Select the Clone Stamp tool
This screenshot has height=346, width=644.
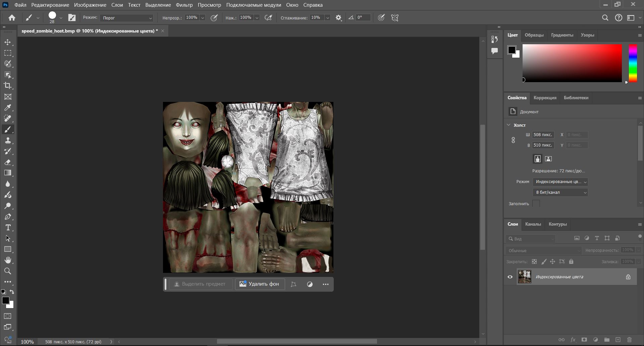[8, 140]
